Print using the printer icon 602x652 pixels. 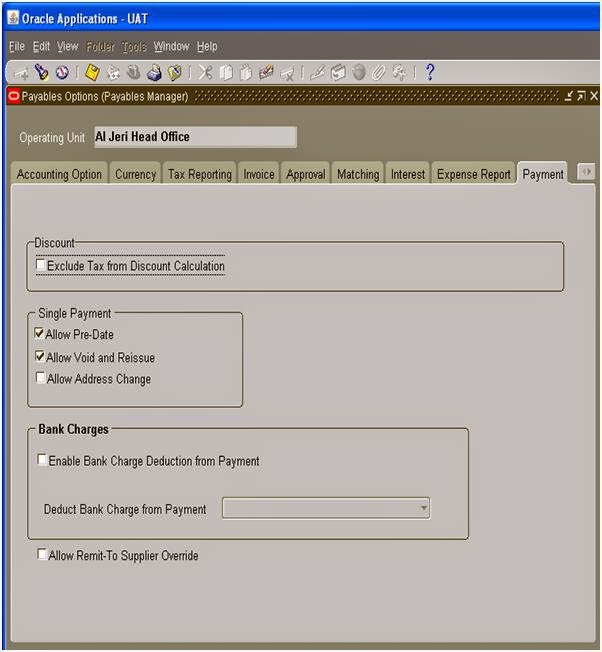point(154,73)
